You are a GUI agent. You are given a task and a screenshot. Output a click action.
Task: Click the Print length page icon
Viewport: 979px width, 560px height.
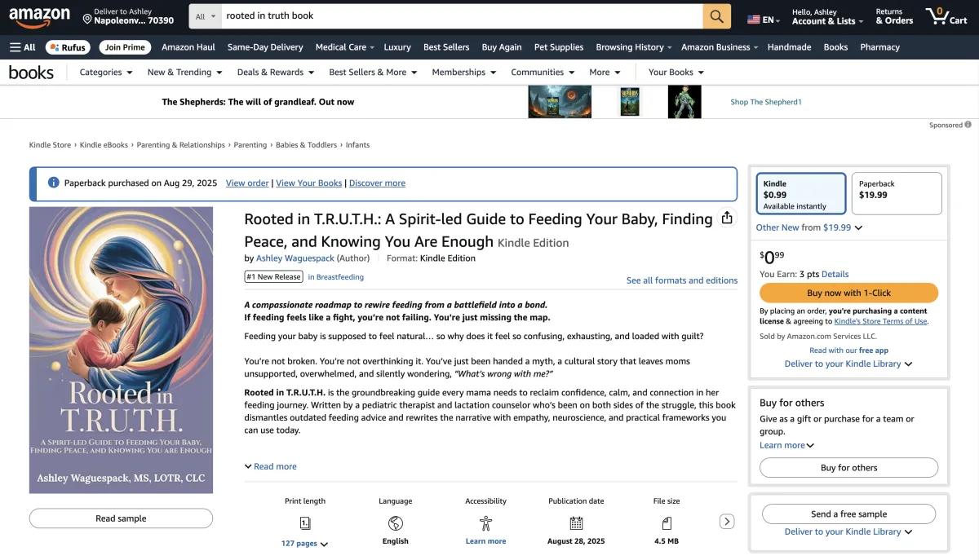305,523
